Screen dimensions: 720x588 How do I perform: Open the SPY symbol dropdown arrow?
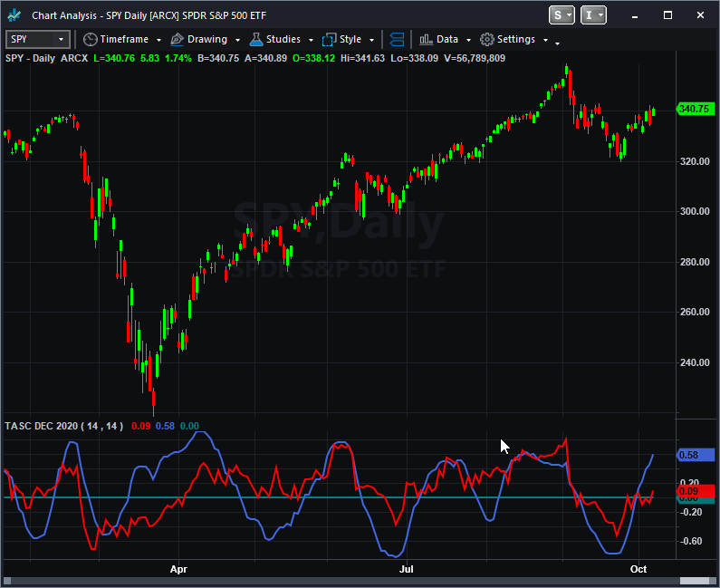click(x=61, y=40)
